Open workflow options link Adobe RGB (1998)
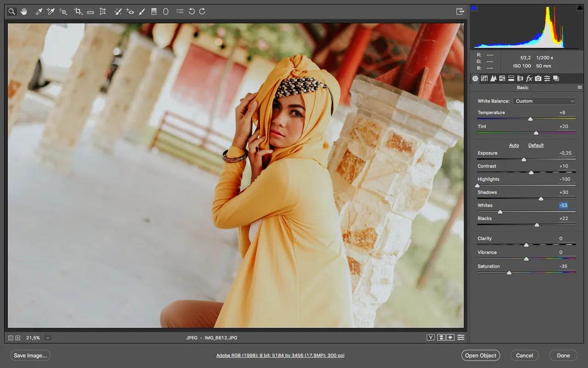 tap(280, 356)
